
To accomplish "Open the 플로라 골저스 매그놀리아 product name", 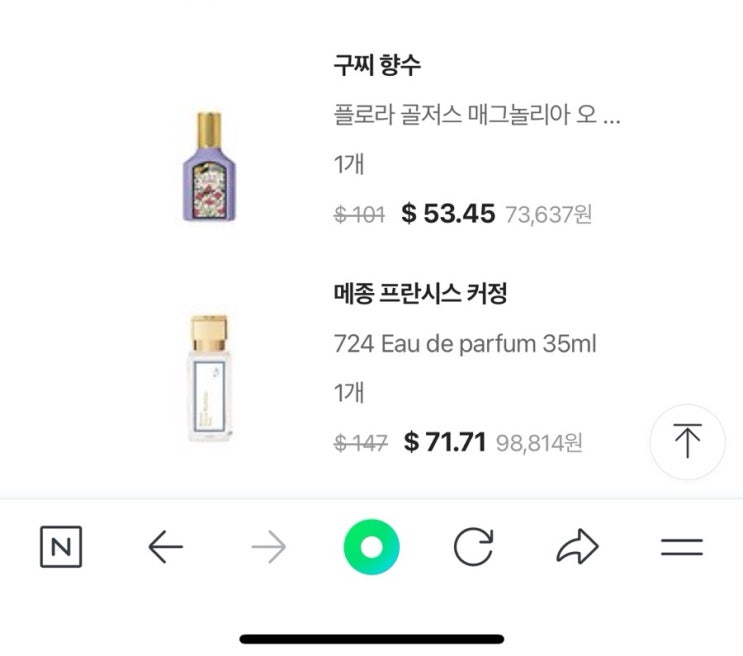I will 477,115.
